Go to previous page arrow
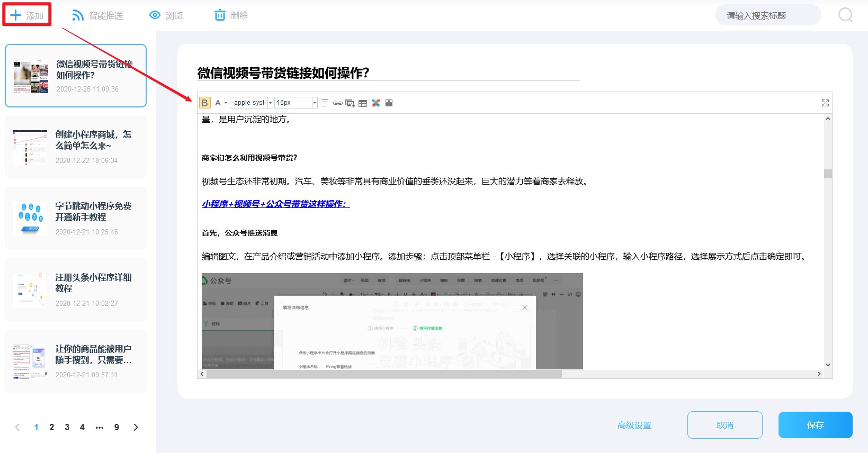 click(17, 427)
